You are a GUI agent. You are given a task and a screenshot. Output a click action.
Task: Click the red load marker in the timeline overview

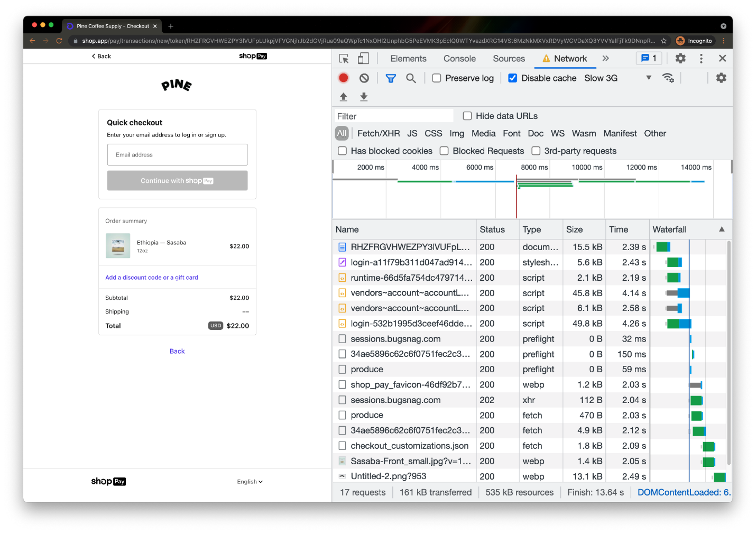tap(517, 196)
